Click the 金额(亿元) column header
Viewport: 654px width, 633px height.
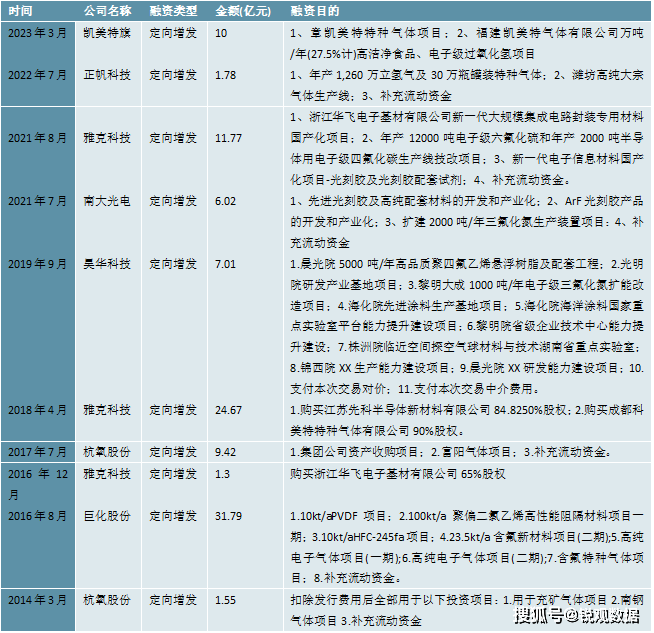243,11
